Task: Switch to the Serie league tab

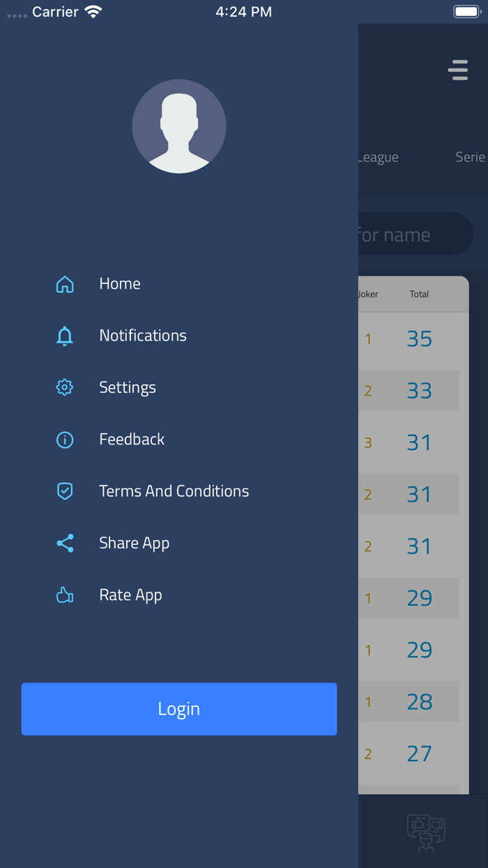Action: (x=470, y=157)
